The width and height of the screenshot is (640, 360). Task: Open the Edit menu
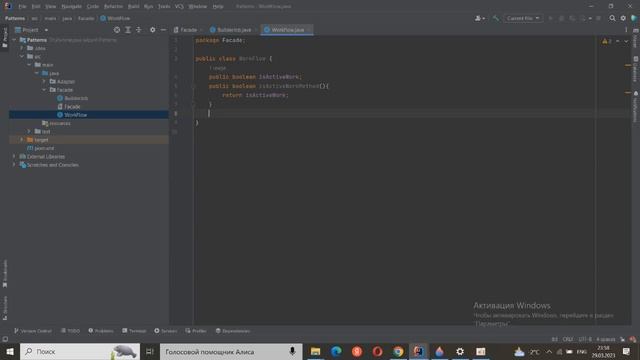click(x=36, y=7)
